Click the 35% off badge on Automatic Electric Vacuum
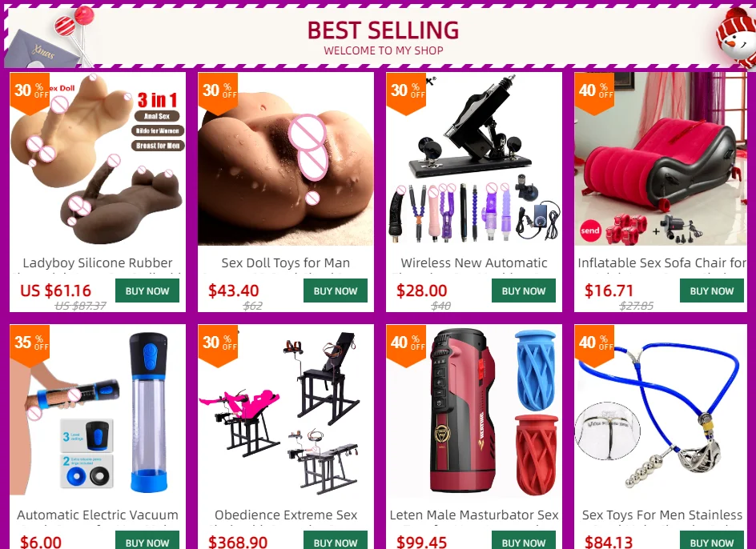Viewport: 756px width, 549px height. (x=30, y=345)
